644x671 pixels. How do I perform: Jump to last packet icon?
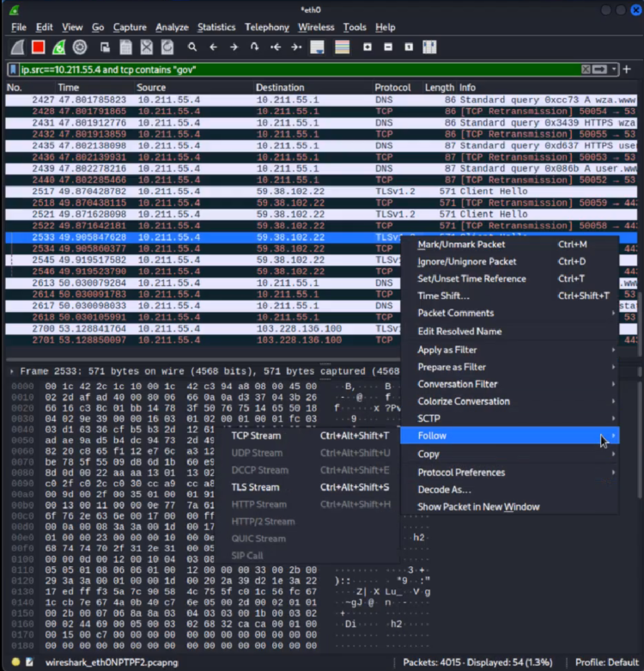tap(296, 47)
